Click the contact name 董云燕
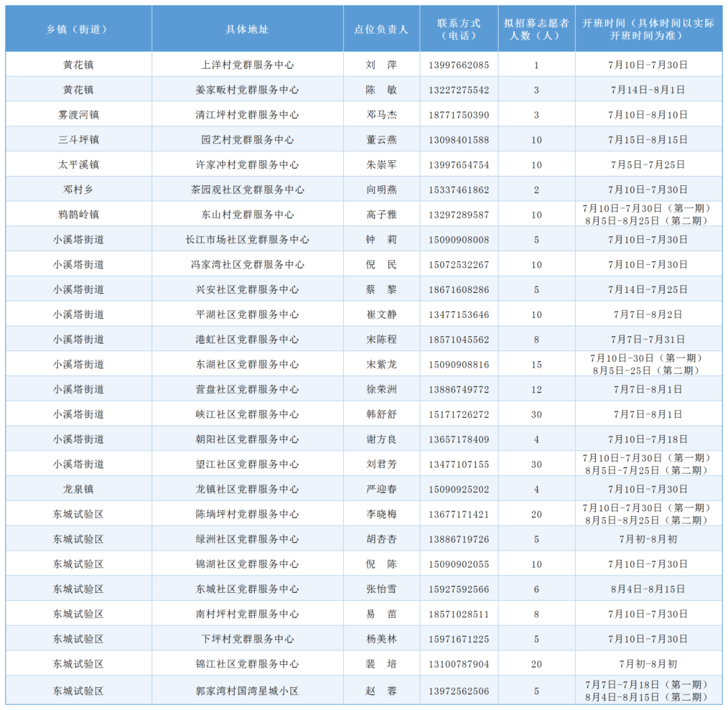The image size is (728, 710). [381, 139]
